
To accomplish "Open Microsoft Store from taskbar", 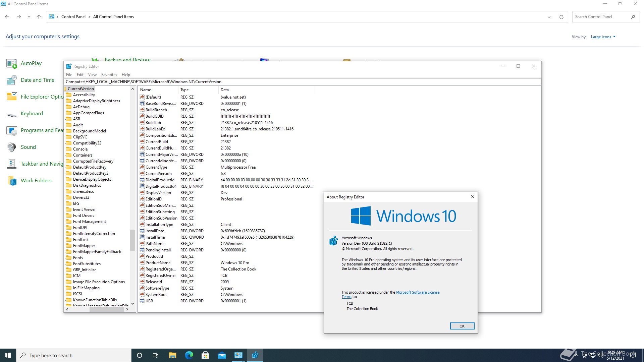I will click(205, 355).
